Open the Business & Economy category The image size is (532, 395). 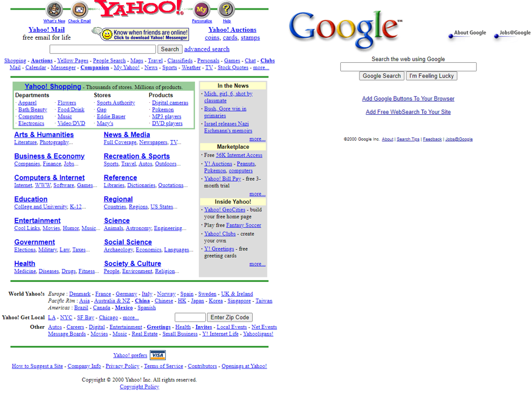pos(49,157)
